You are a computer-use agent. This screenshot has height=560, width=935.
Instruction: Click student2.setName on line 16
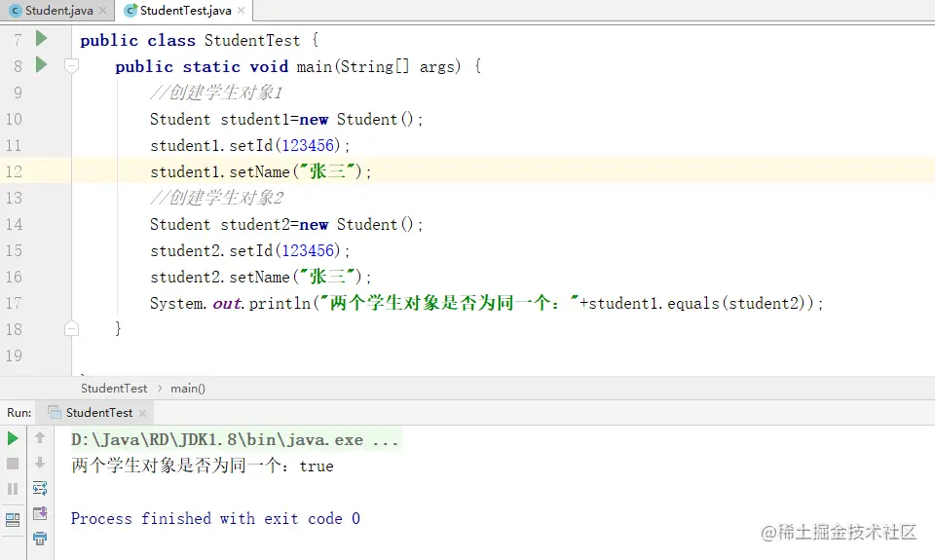point(261,277)
